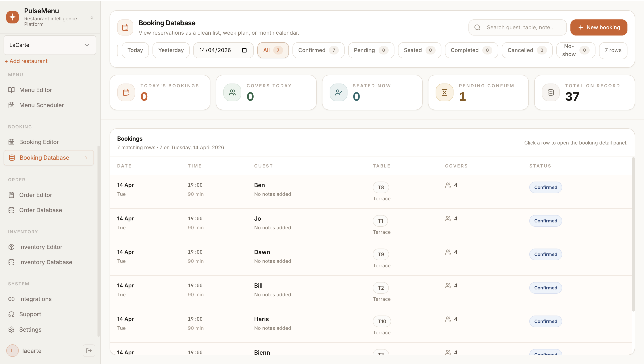The image size is (644, 364).
Task: Click the Today's Bookings card icon
Action: pyautogui.click(x=126, y=92)
